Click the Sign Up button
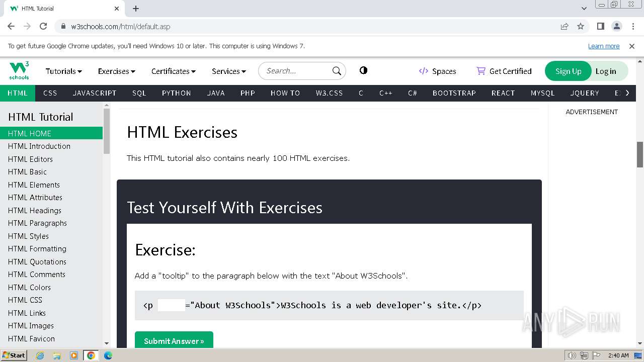This screenshot has height=362, width=644. click(569, 71)
